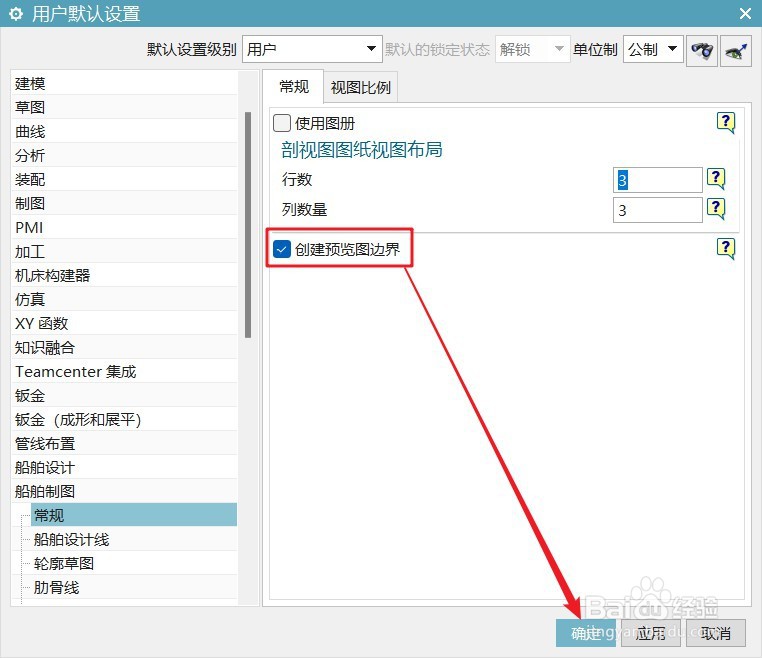Click the binoculars search defaults icon
The width and height of the screenshot is (762, 658).
coord(701,50)
